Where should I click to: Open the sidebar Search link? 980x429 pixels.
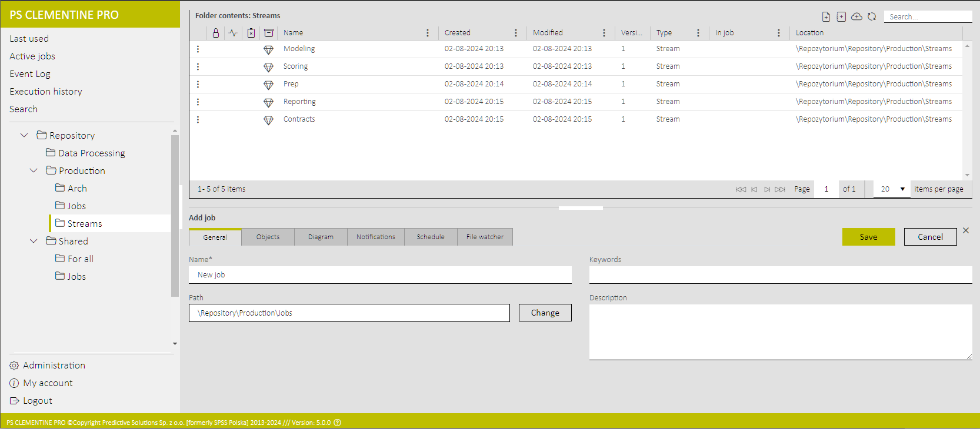point(24,109)
